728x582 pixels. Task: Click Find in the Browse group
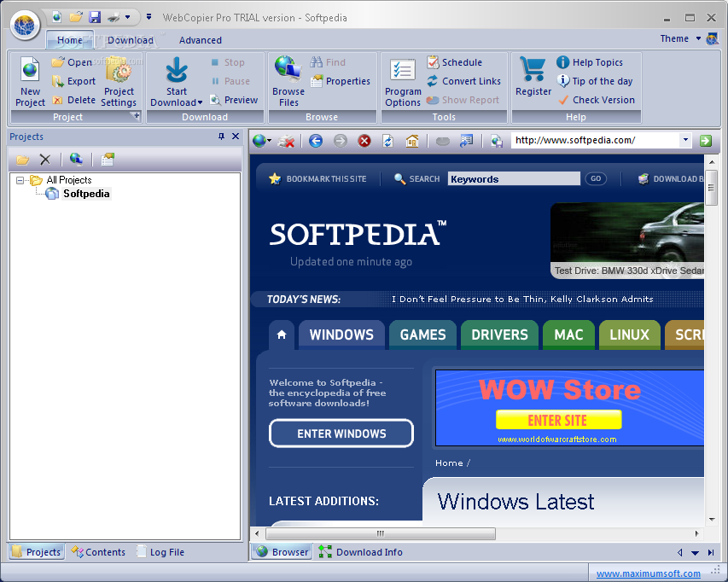click(x=328, y=62)
